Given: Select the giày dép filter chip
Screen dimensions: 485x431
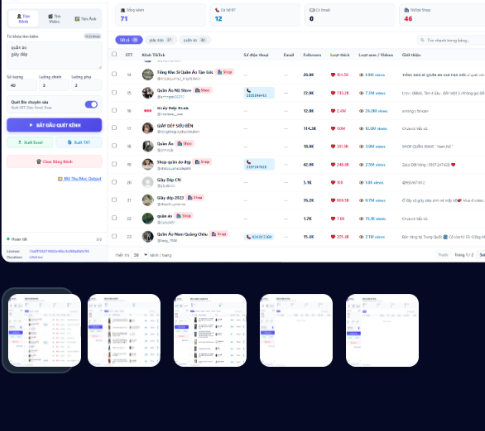Looking at the screenshot, I should pos(161,40).
